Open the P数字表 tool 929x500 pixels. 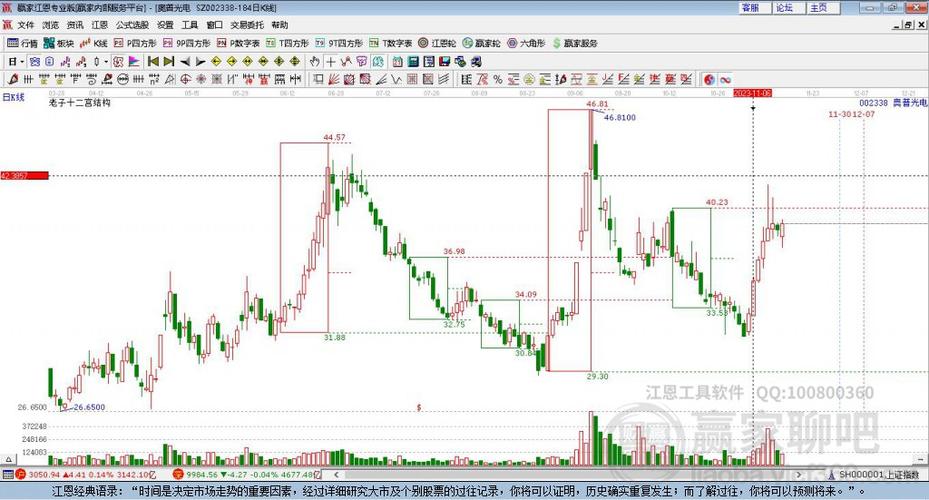point(238,43)
